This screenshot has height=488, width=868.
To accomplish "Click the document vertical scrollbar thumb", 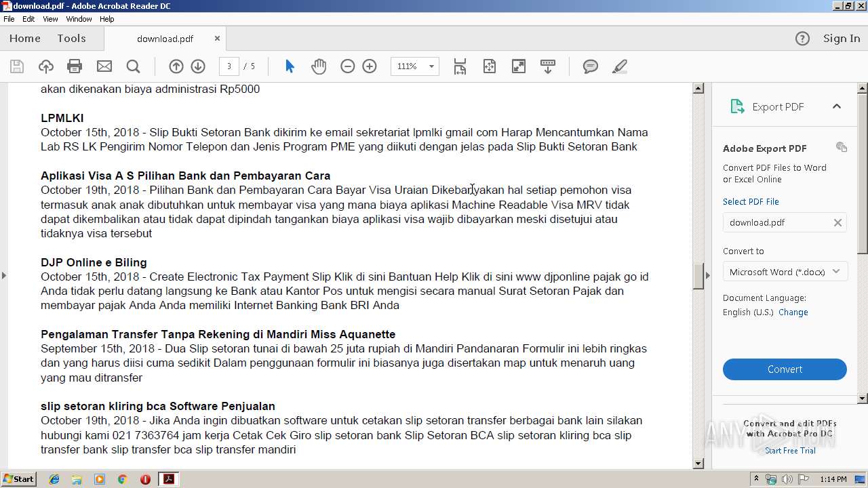I will pyautogui.click(x=698, y=275).
